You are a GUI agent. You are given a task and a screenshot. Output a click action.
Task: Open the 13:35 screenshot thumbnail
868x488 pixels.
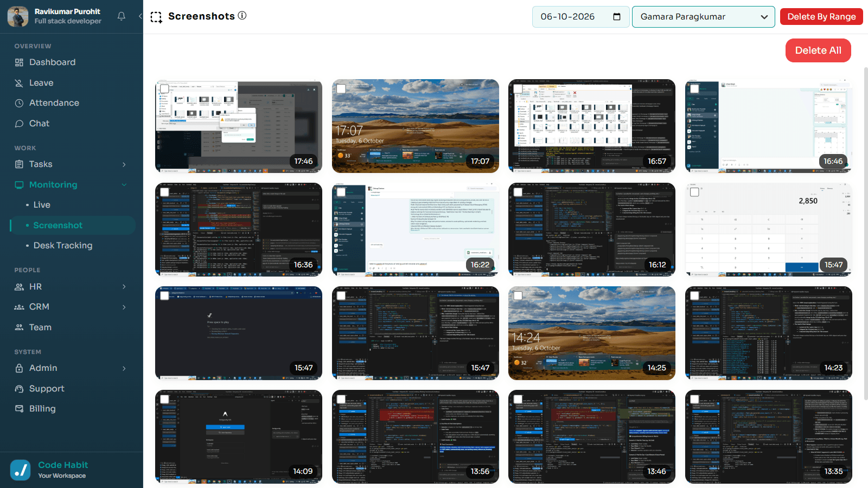coord(769,436)
